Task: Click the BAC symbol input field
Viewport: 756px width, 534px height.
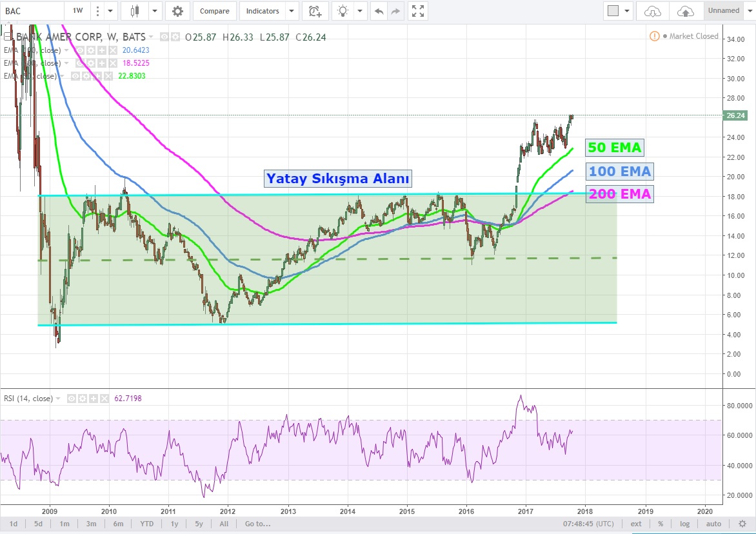Action: coord(31,11)
